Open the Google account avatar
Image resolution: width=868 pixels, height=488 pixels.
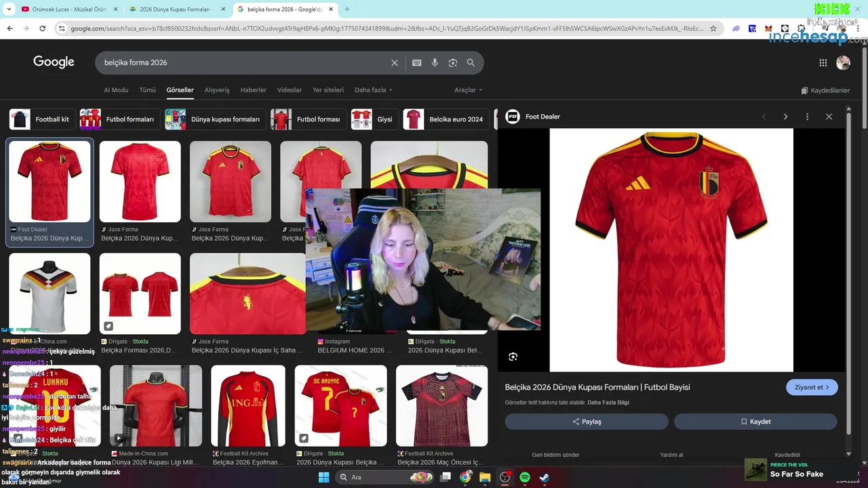[x=843, y=62]
